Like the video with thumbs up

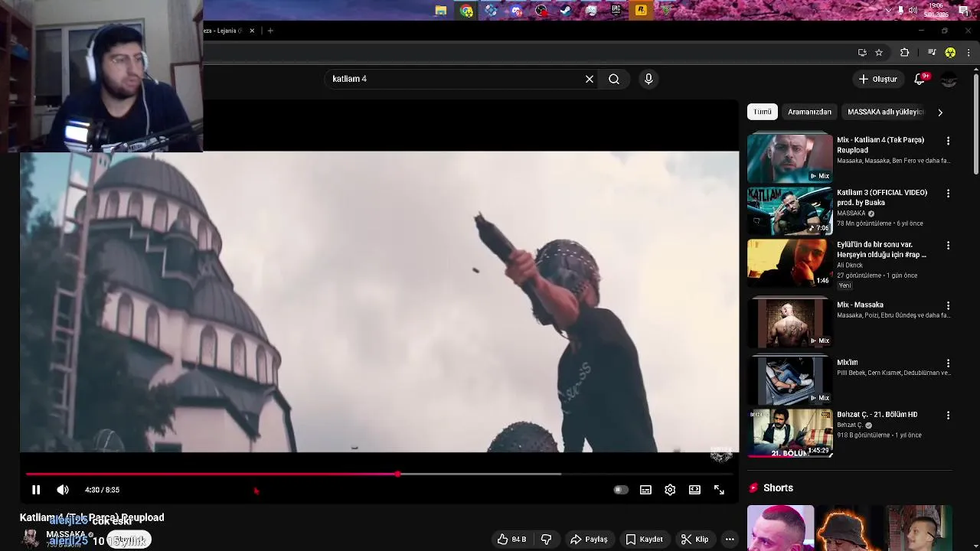(x=511, y=540)
